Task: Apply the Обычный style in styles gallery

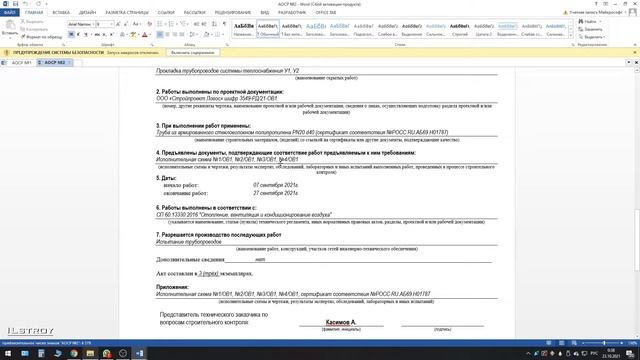Action: [268, 29]
